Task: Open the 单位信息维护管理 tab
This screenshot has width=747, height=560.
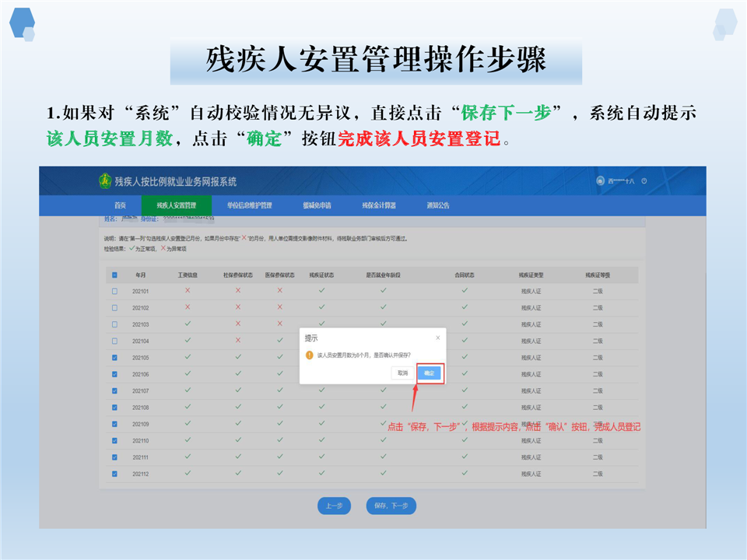Action: tap(249, 206)
